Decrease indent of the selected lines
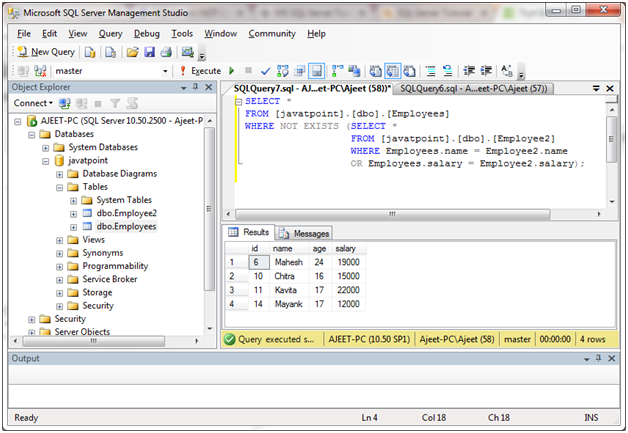This screenshot has width=628, height=433. (x=469, y=71)
